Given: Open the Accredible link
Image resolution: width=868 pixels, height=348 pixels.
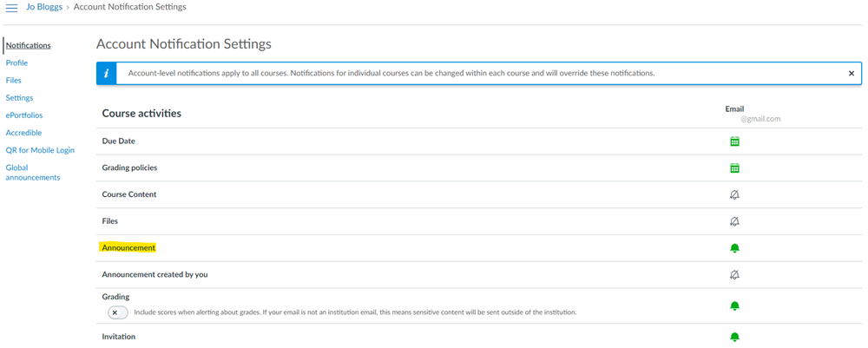Looking at the screenshot, I should point(23,133).
